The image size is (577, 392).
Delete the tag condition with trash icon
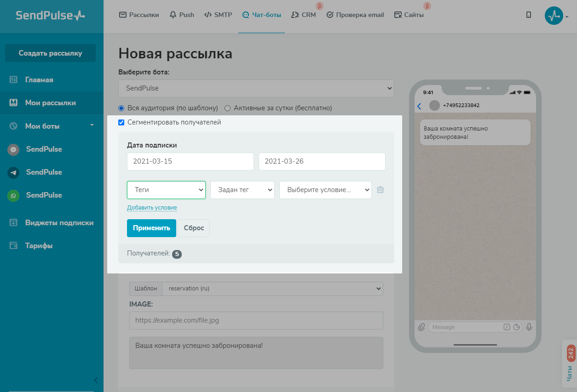coord(381,190)
